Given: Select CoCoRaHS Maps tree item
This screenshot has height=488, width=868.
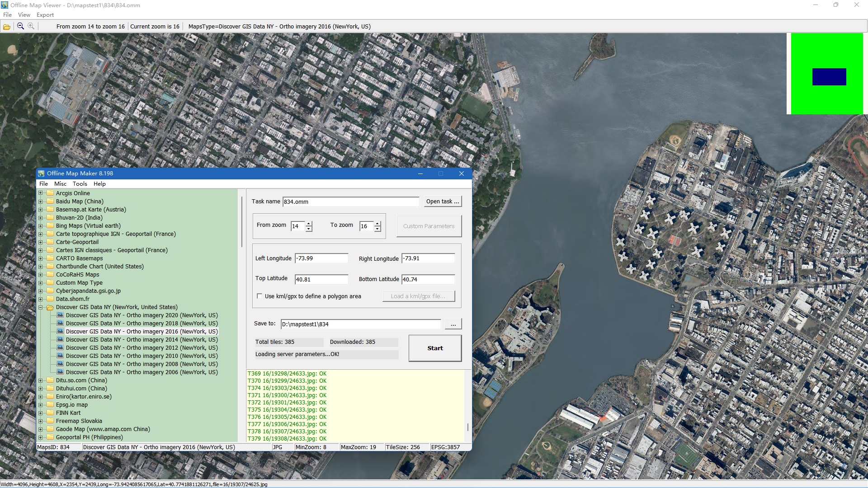Looking at the screenshot, I should [77, 275].
